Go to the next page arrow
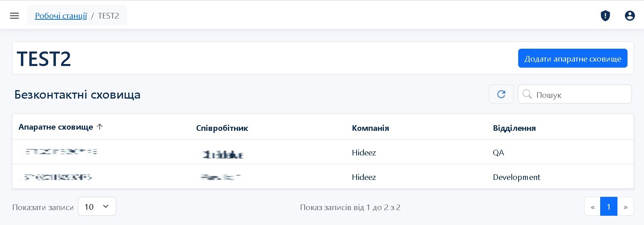 (x=626, y=207)
